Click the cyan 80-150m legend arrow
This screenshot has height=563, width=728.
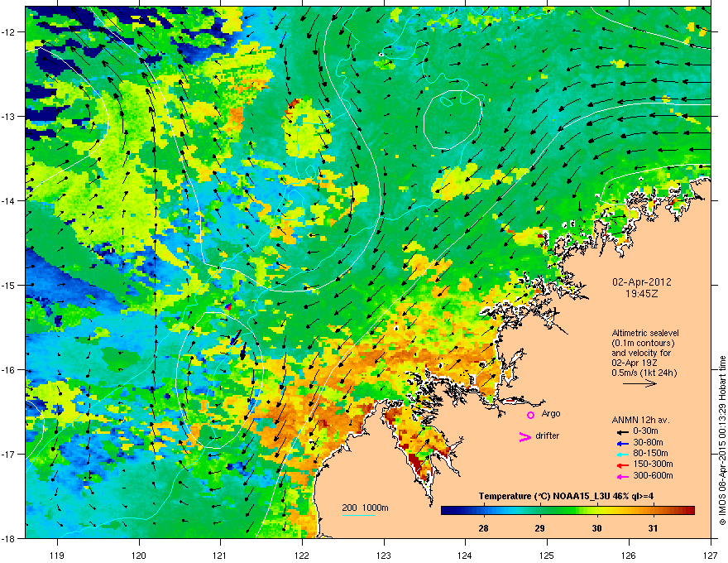[x=622, y=455]
